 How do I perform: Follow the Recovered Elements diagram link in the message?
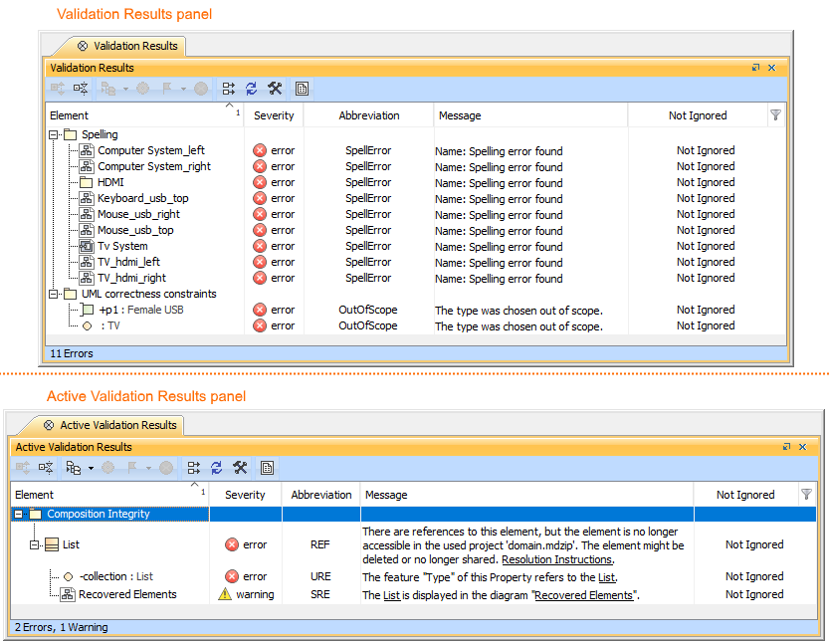(x=583, y=595)
